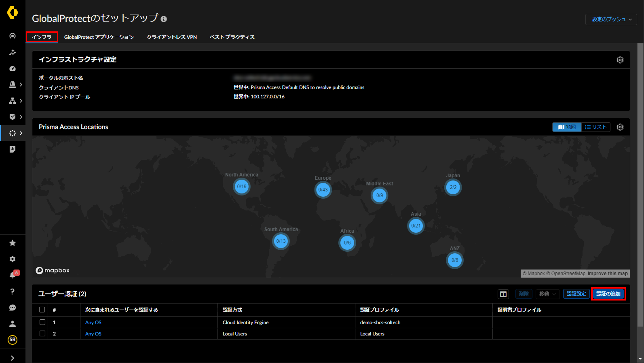Open Any OS link in row 1
This screenshot has width=644, height=363.
[93, 322]
